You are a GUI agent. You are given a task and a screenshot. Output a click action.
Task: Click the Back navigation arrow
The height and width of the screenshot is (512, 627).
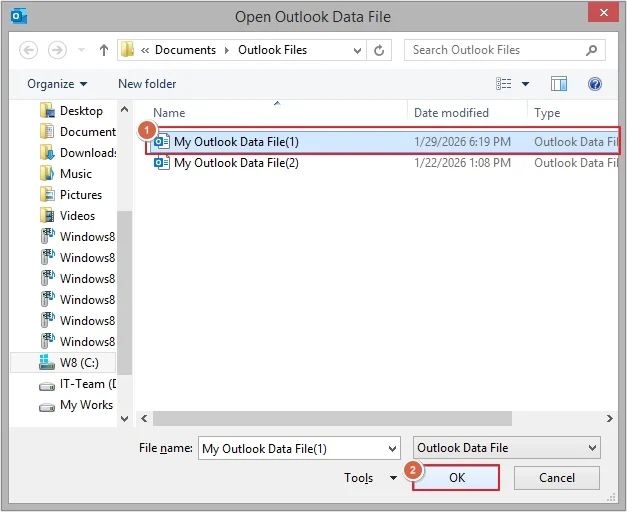pos(28,50)
